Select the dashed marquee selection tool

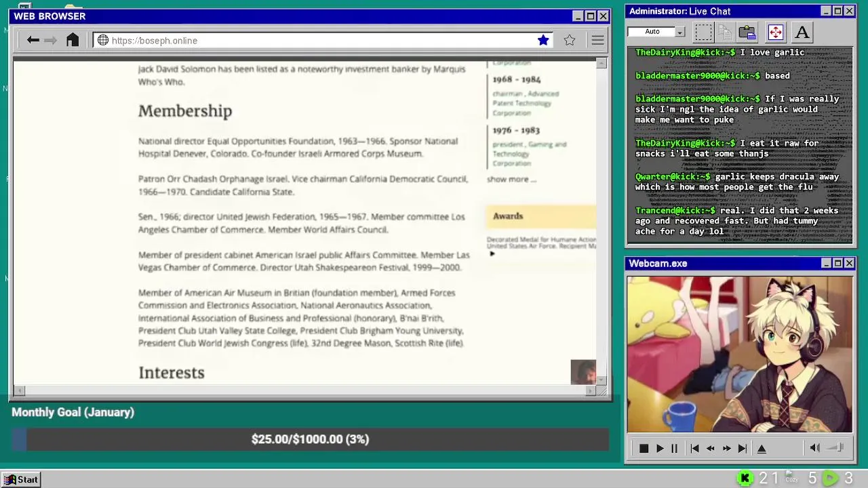click(x=703, y=32)
